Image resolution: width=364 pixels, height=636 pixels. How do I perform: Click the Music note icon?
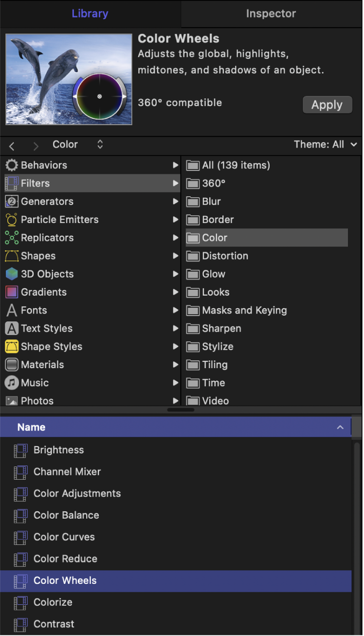pyautogui.click(x=11, y=383)
